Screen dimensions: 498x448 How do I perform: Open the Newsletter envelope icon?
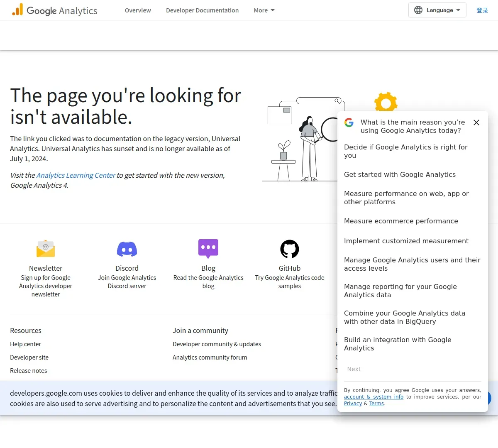(46, 249)
